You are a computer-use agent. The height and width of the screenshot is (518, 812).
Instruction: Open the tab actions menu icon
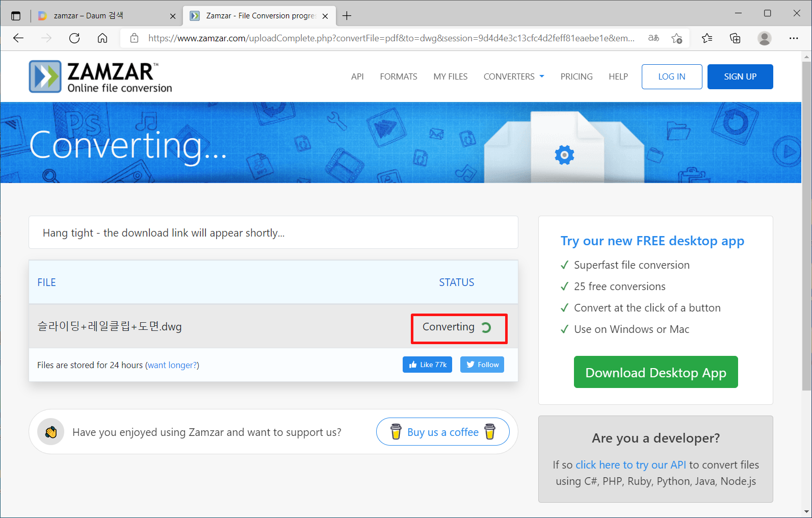[x=16, y=16]
